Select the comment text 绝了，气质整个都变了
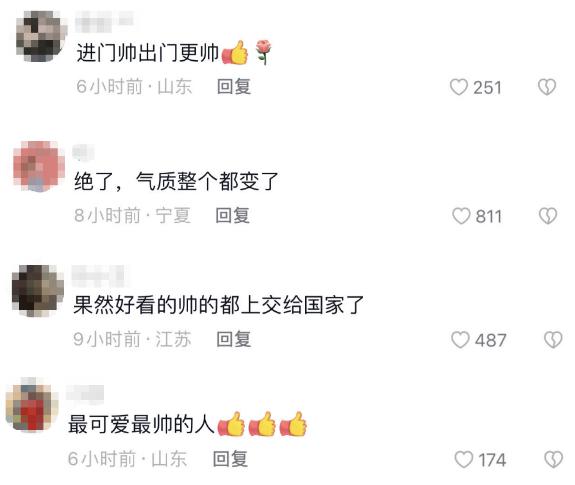The width and height of the screenshot is (575, 485). tap(176, 181)
